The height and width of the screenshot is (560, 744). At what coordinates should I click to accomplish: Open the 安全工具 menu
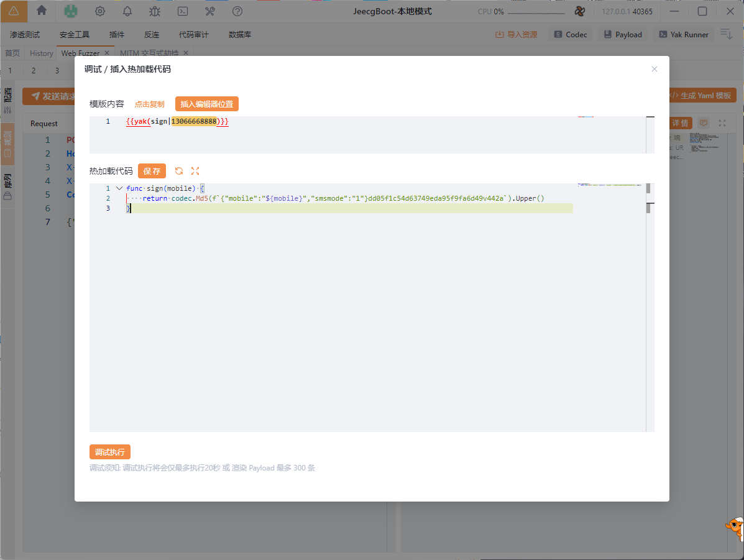[75, 35]
